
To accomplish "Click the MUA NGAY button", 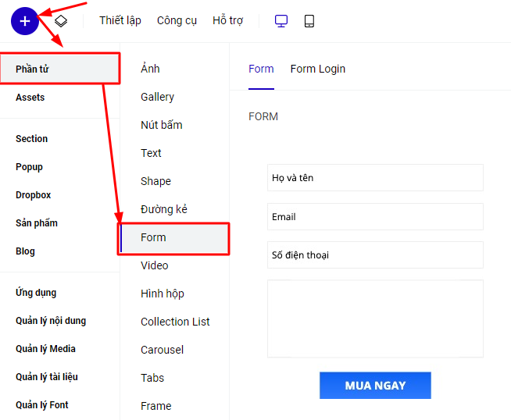I will (375, 386).
